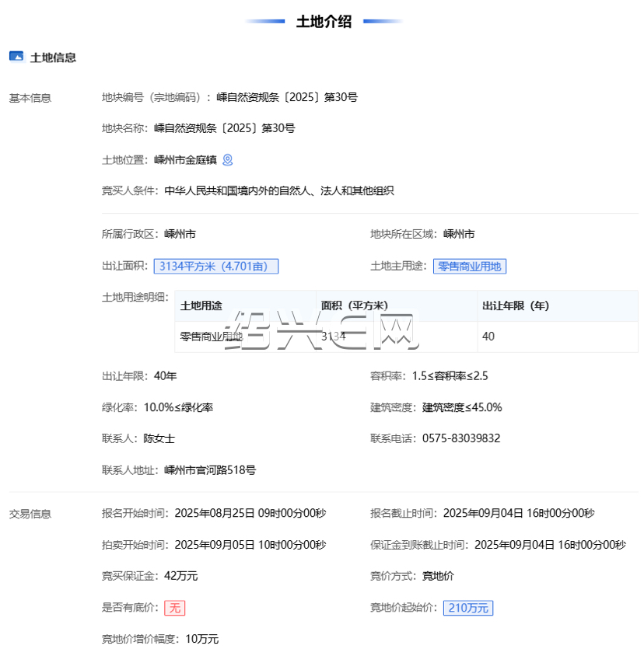Click the map pin icon beside 嵊州市金庭镇

tap(227, 160)
